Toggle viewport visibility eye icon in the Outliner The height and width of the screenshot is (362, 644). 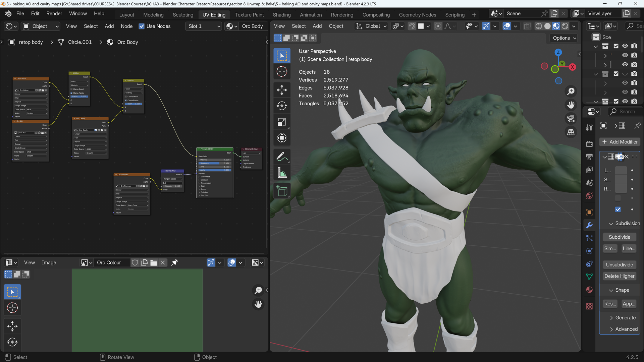(x=625, y=46)
